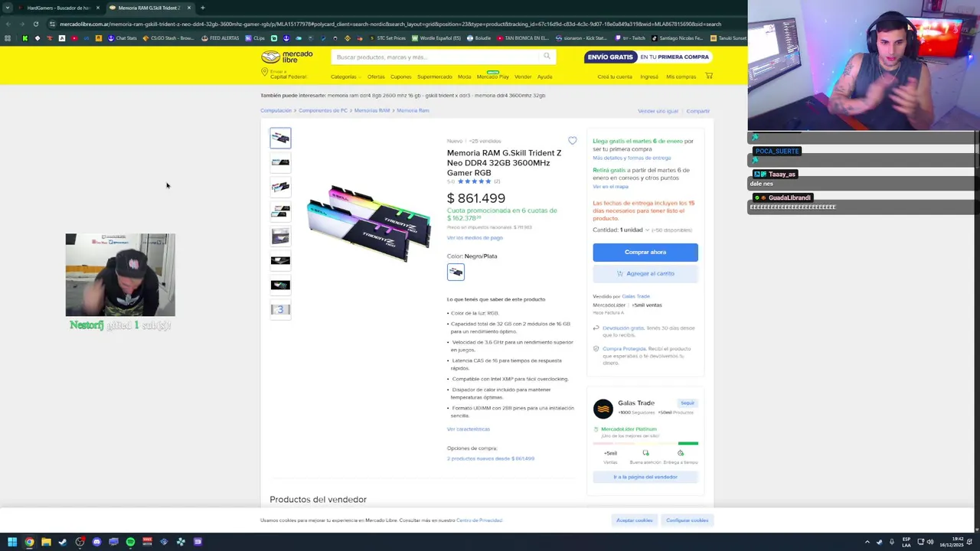Open Mercado Play in navigation menu
980x551 pixels.
click(493, 77)
